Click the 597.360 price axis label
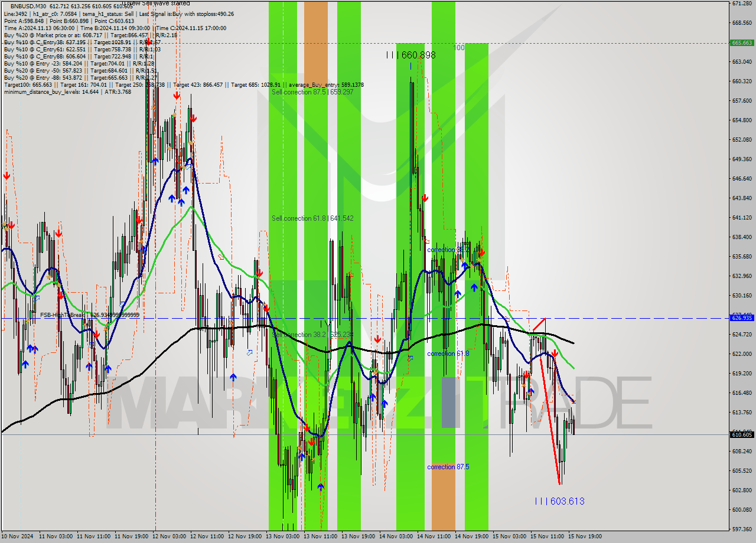The height and width of the screenshot is (543, 756). point(742,529)
